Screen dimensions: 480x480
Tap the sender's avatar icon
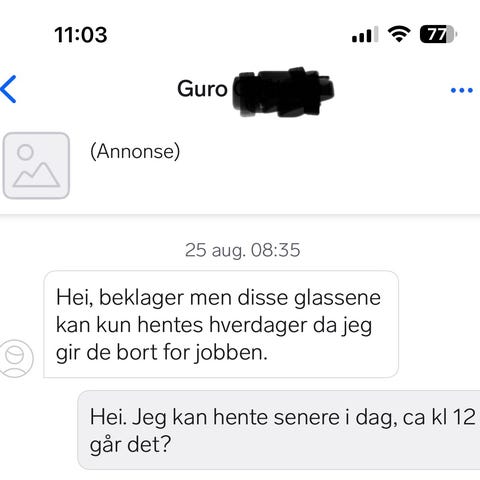16,358
